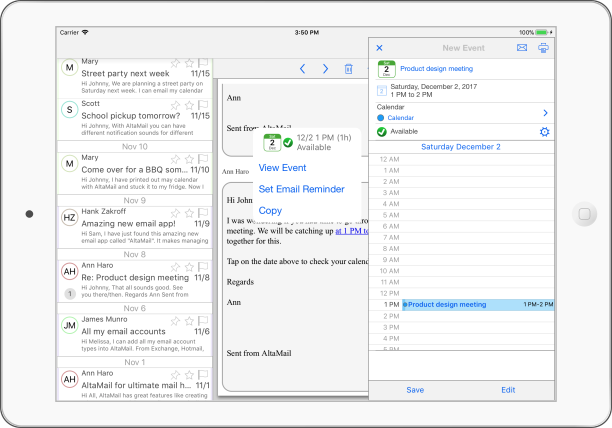
Task: Delete message with trash icon
Action: point(349,69)
